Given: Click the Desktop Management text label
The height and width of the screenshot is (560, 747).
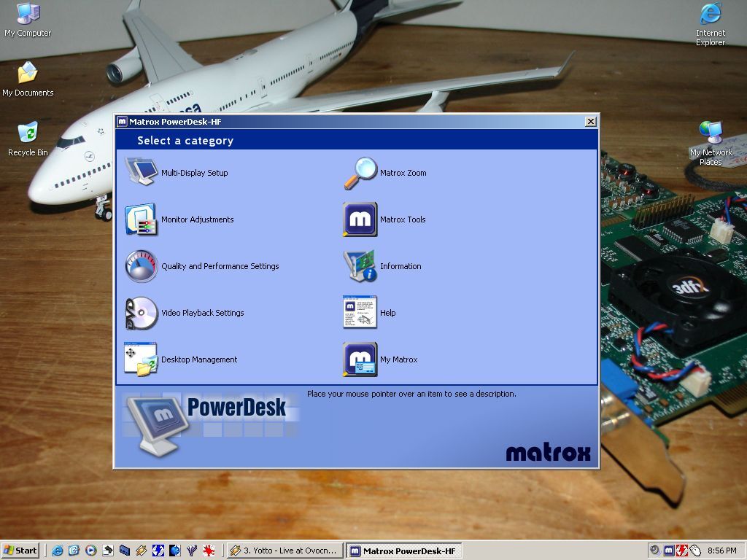Looking at the screenshot, I should pyautogui.click(x=199, y=359).
